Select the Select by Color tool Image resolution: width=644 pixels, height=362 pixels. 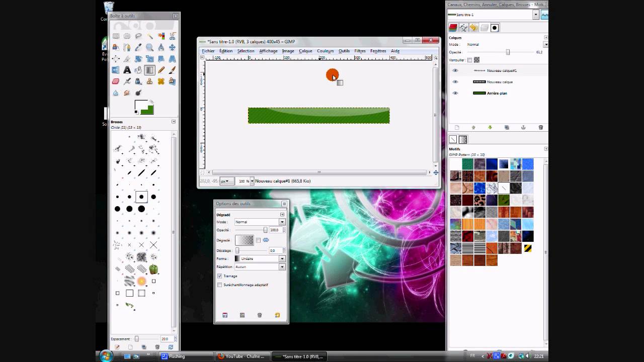161,36
